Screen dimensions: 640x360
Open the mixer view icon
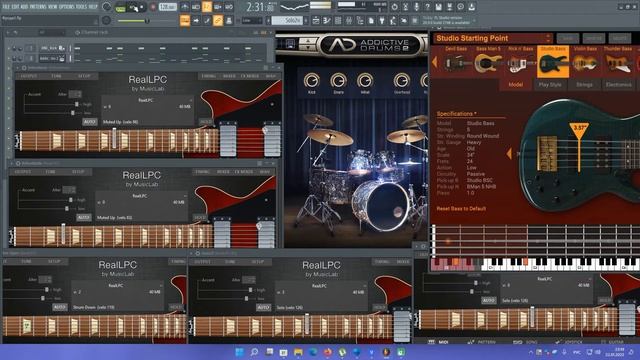click(349, 20)
